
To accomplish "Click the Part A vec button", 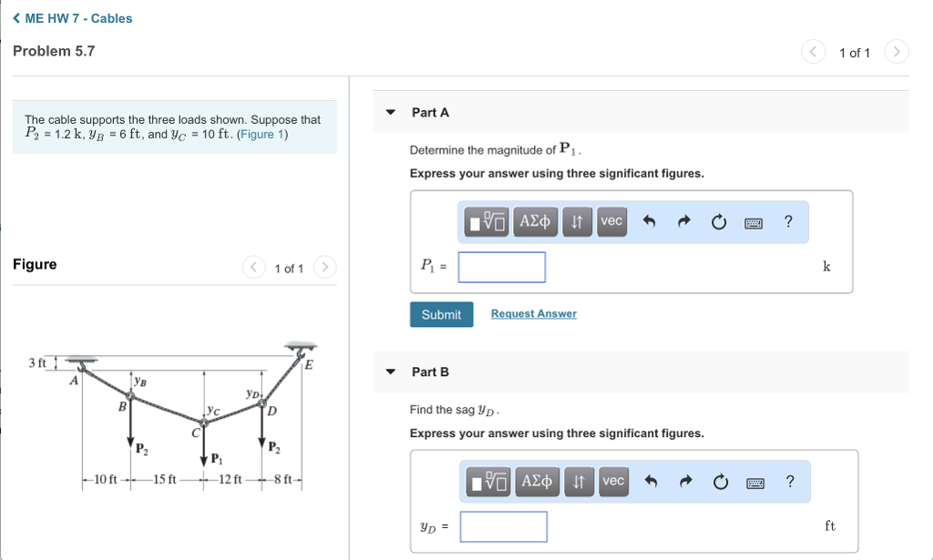I will pos(611,221).
